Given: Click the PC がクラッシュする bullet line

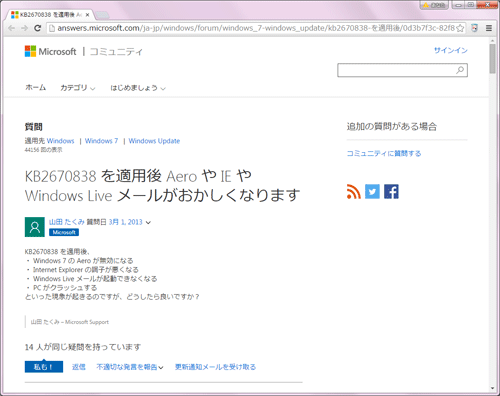Looking at the screenshot, I should (62, 287).
